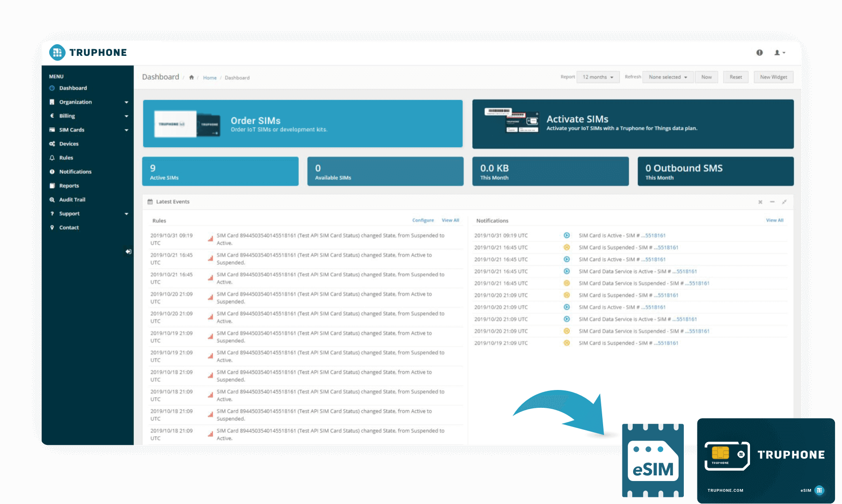Click the New Widget button

(773, 77)
